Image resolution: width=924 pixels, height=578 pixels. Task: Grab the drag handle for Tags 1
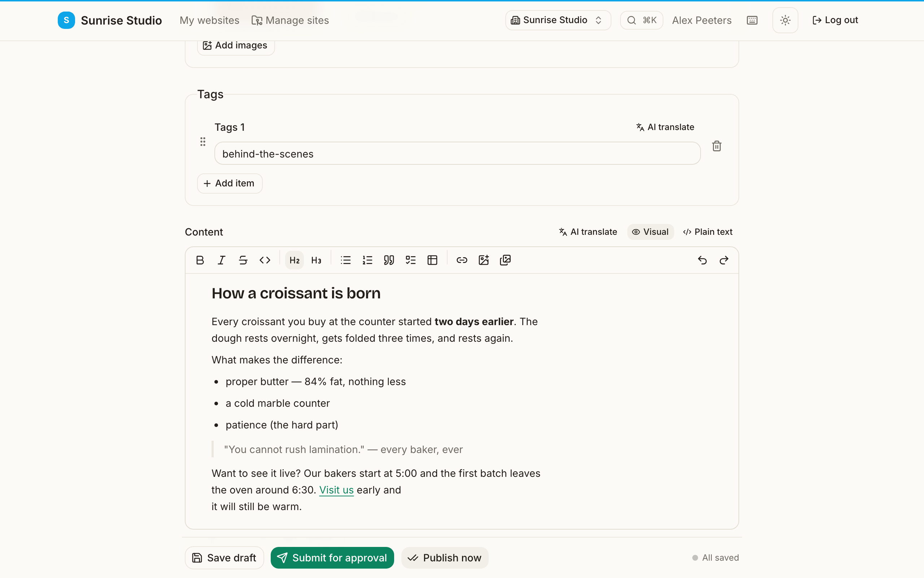[x=203, y=142]
